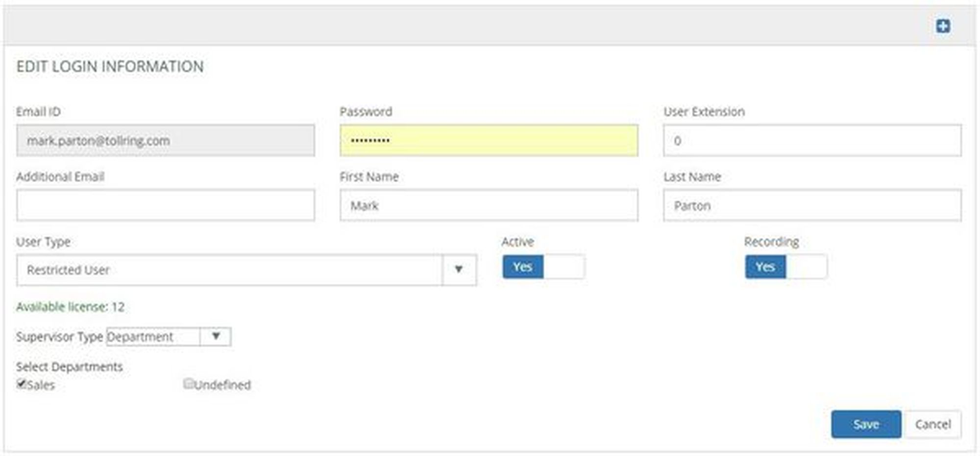
Task: Toggle the Recording switch
Action: [x=785, y=267]
